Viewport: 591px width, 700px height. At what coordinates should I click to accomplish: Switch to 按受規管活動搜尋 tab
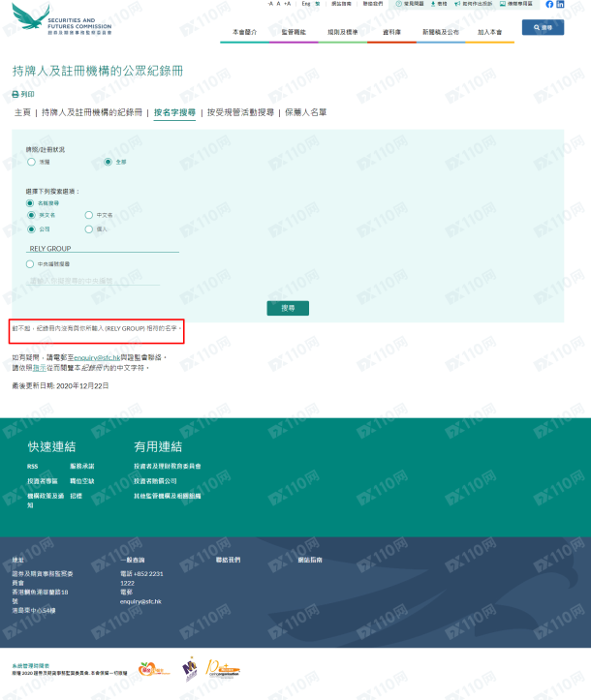(241, 112)
